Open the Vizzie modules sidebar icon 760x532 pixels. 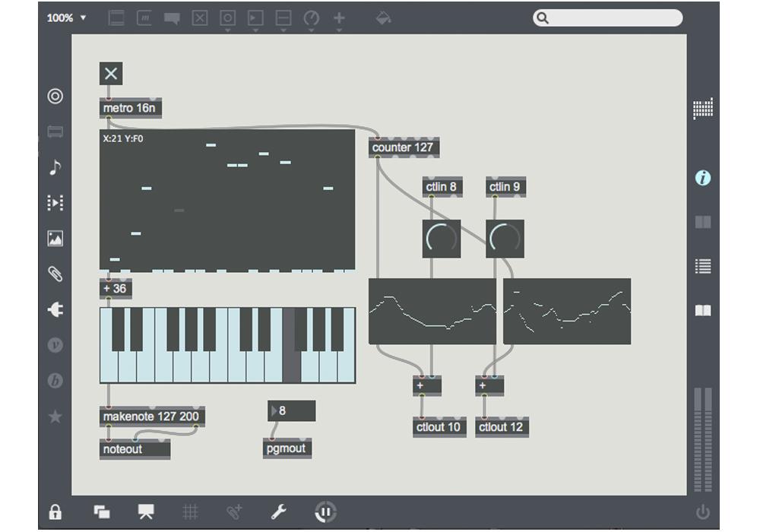coord(55,345)
